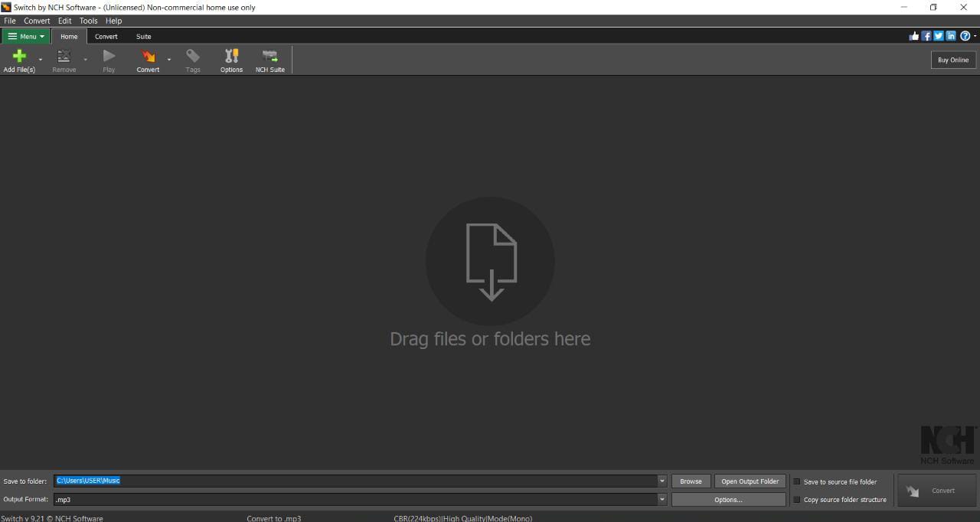Viewport: 980px width, 522px height.
Task: Expand the Save to folder dropdown arrow
Action: click(x=662, y=481)
